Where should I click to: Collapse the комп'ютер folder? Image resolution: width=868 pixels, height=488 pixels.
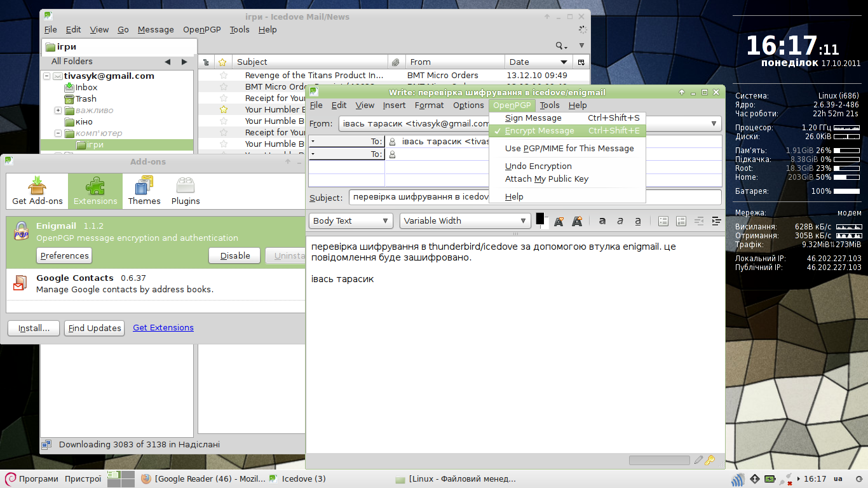tap(58, 133)
